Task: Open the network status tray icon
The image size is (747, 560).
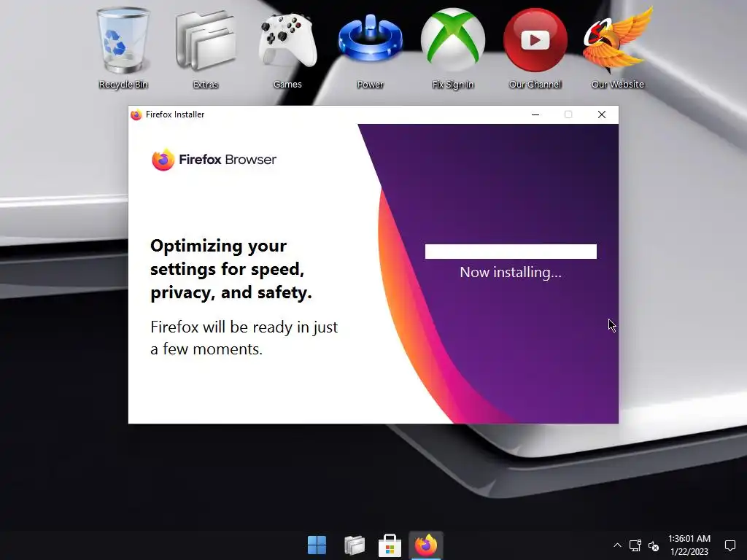Action: (635, 545)
